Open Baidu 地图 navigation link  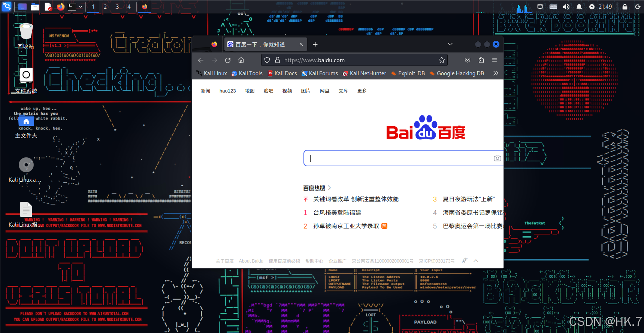[250, 91]
